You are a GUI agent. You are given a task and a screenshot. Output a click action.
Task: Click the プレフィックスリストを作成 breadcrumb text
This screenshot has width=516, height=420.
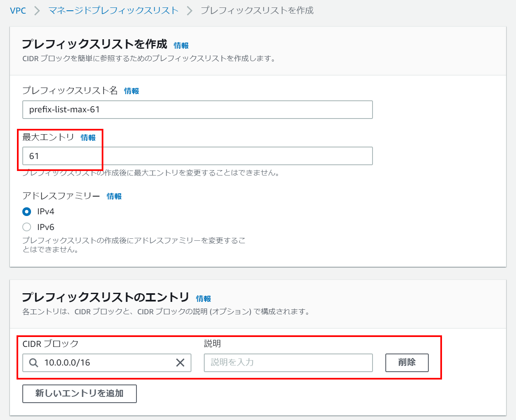257,10
